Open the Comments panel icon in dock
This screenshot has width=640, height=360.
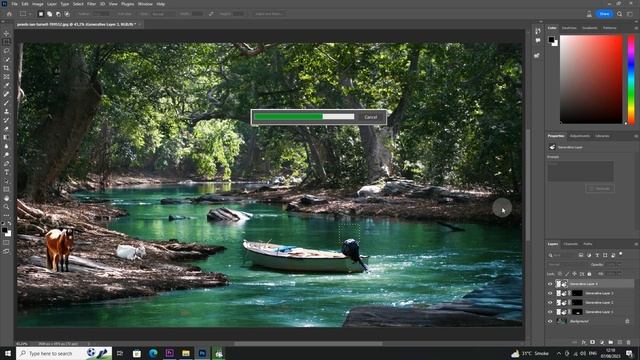click(538, 40)
